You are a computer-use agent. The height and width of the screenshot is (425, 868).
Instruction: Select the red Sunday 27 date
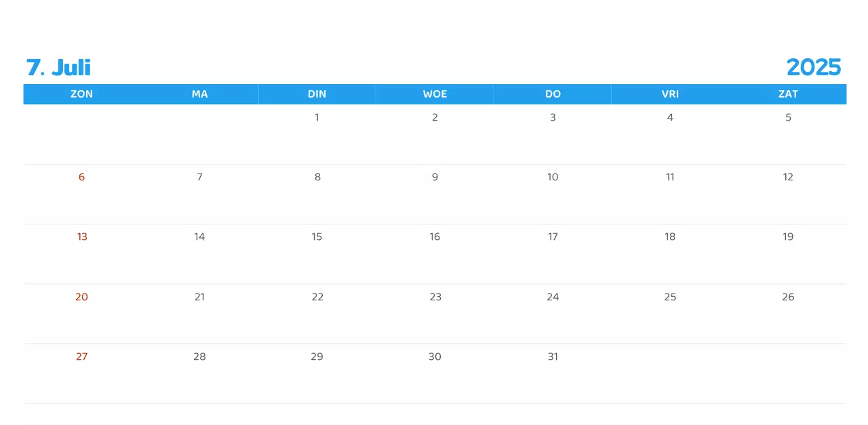tap(81, 357)
